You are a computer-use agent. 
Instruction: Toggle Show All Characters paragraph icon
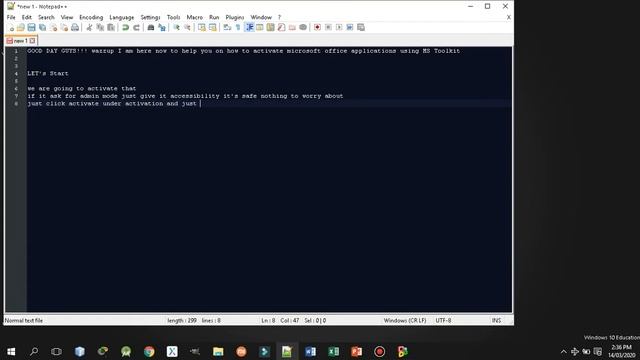[238, 27]
